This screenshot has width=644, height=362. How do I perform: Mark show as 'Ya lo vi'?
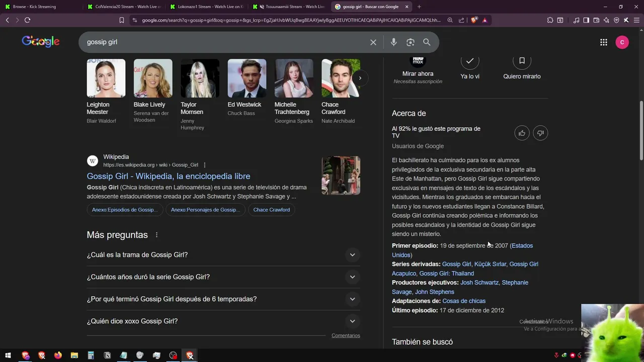coord(470,61)
